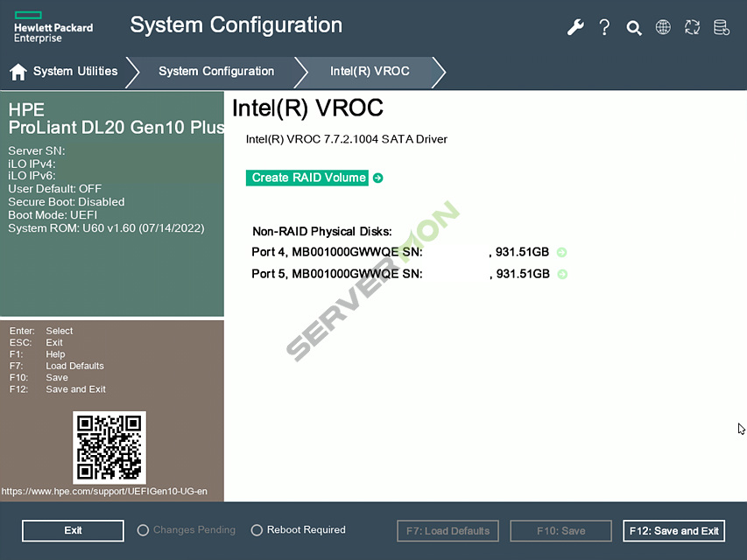This screenshot has width=747, height=560.
Task: Click the Exit button
Action: point(73,530)
